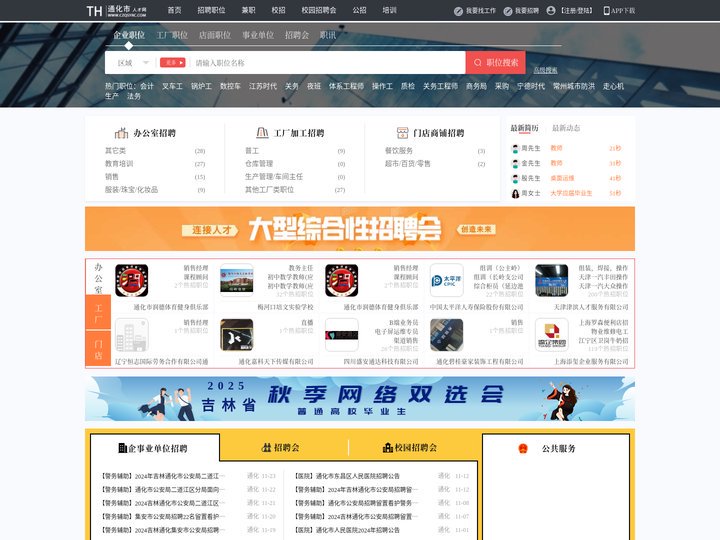Open 餐饮服务 store job category
The width and height of the screenshot is (720, 540).
[x=399, y=151]
